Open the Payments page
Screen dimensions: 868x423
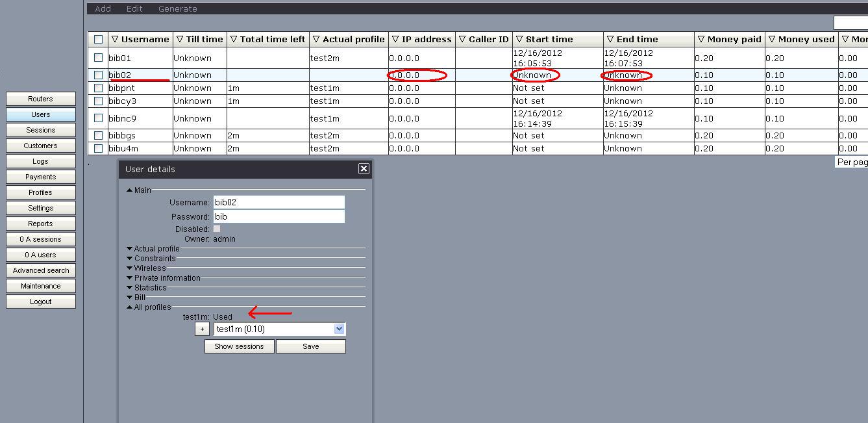[x=41, y=177]
